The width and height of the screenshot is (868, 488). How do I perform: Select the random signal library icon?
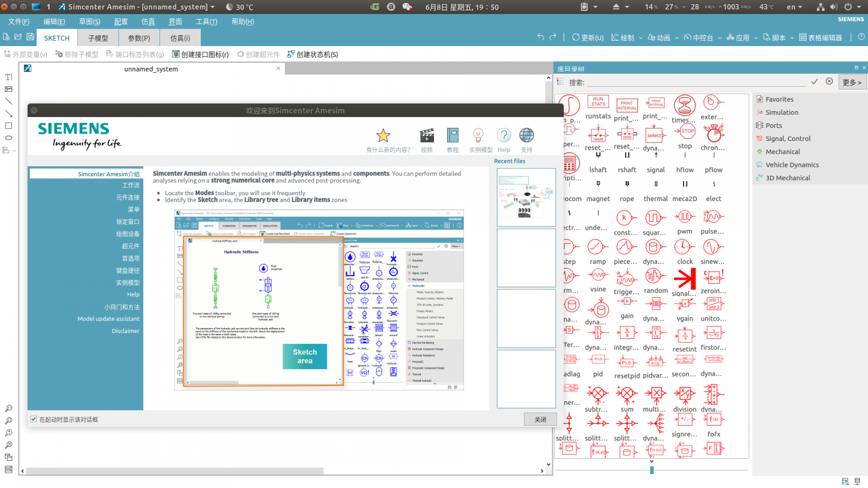pyautogui.click(x=655, y=275)
